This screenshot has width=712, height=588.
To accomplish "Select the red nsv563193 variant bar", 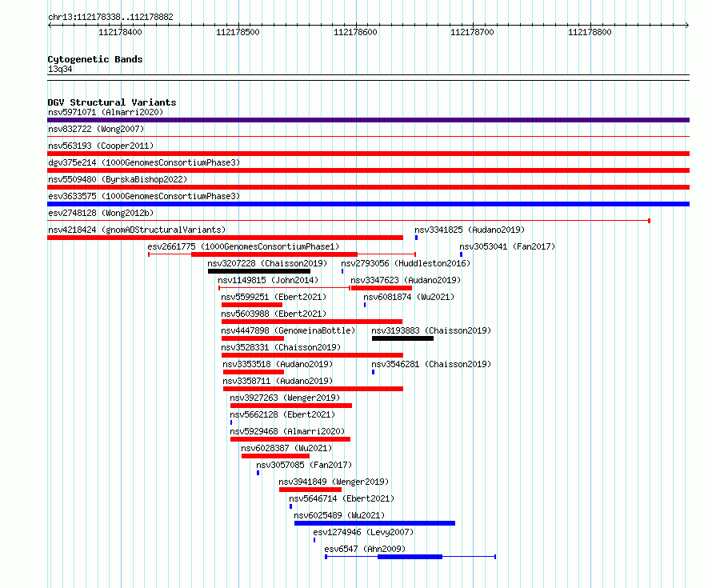I will [368, 154].
